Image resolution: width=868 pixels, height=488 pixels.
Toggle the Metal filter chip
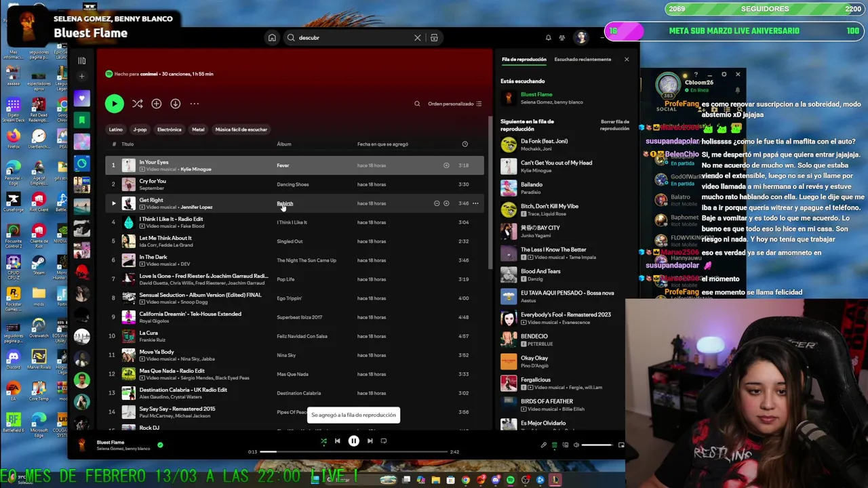coord(198,129)
